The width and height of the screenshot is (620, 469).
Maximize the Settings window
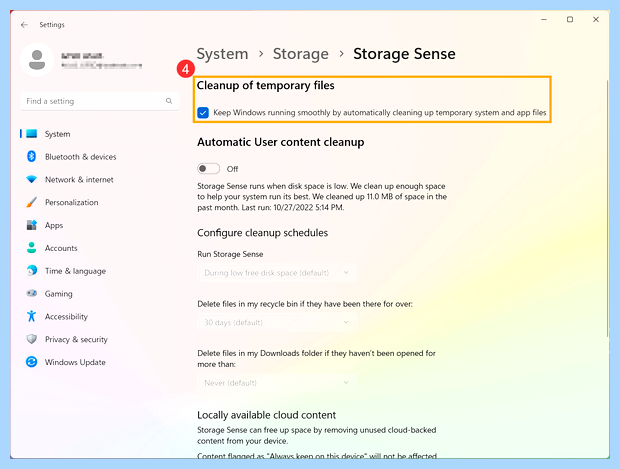570,19
